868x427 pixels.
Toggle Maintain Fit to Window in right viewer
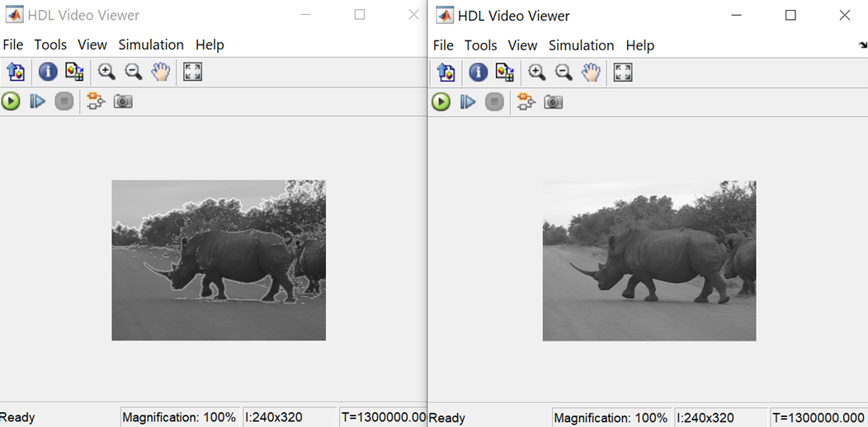click(623, 73)
